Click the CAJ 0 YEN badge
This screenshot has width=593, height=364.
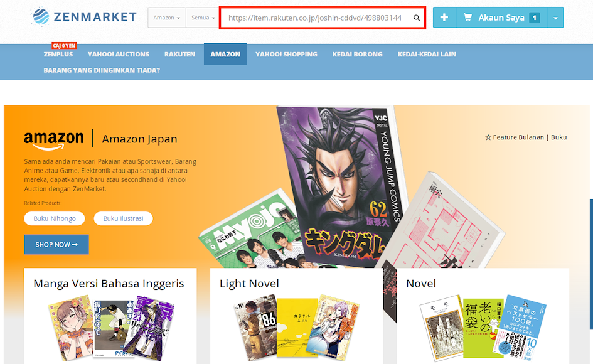pyautogui.click(x=64, y=46)
